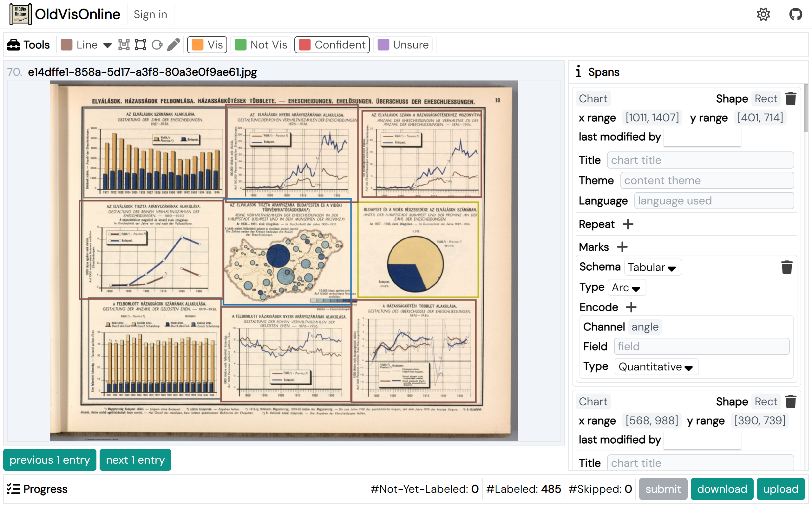Click the Line color swatch
This screenshot has width=812, height=507.
pyautogui.click(x=66, y=45)
